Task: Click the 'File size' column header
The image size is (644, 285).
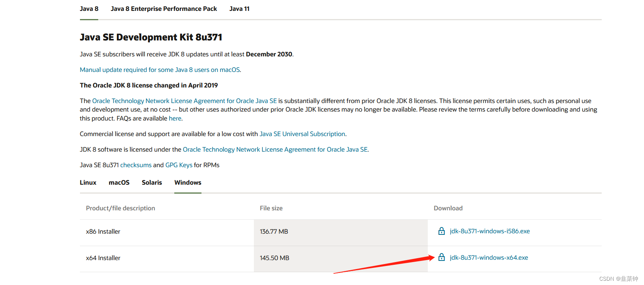Action: pyautogui.click(x=271, y=208)
